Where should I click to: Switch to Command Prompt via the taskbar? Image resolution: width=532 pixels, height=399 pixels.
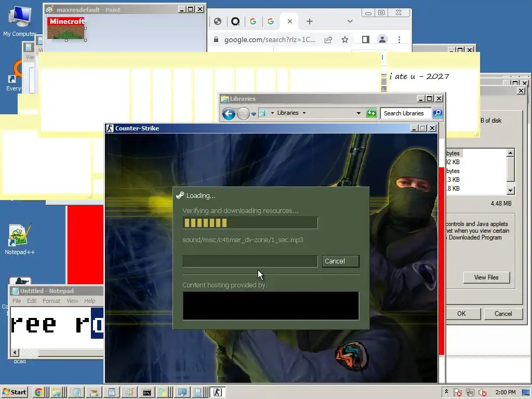[147, 393]
